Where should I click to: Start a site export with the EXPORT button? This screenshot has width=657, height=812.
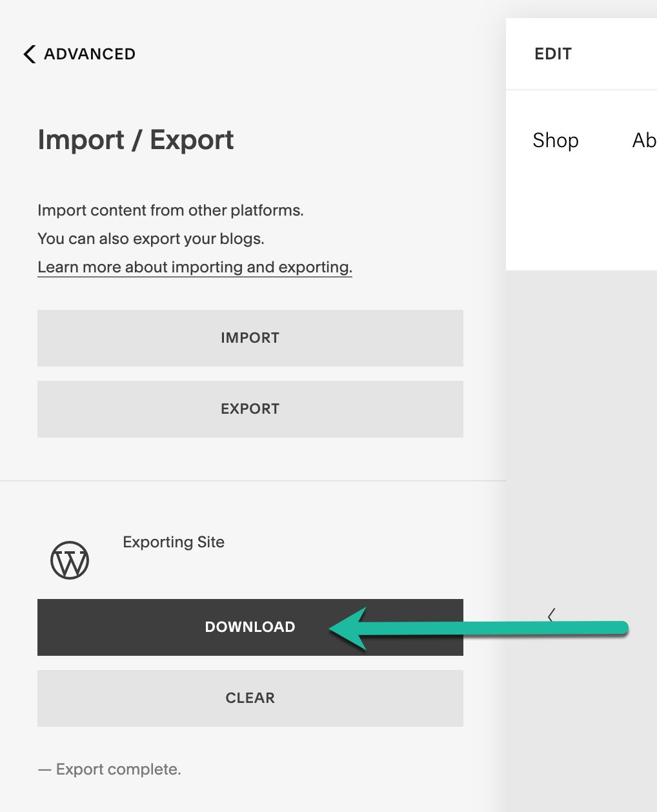(250, 409)
